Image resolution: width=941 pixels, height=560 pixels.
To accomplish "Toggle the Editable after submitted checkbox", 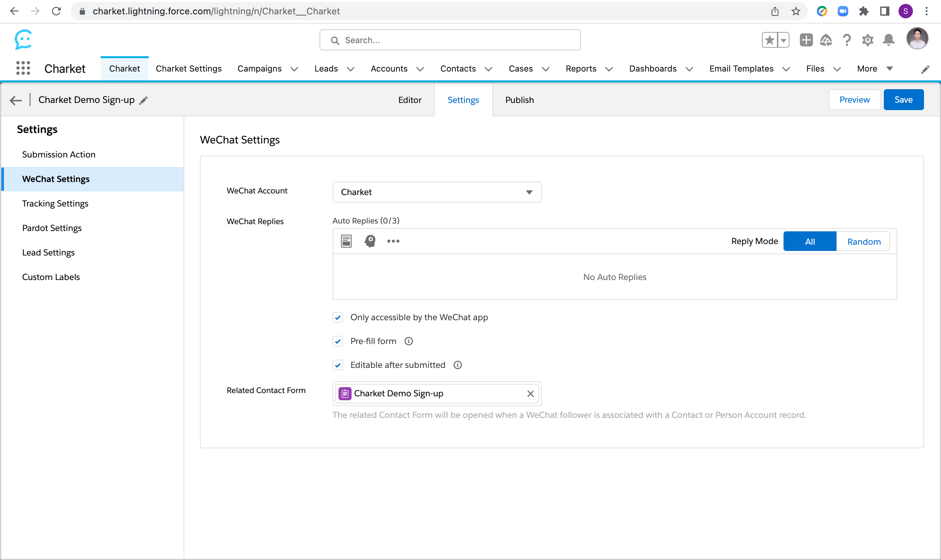I will point(338,365).
